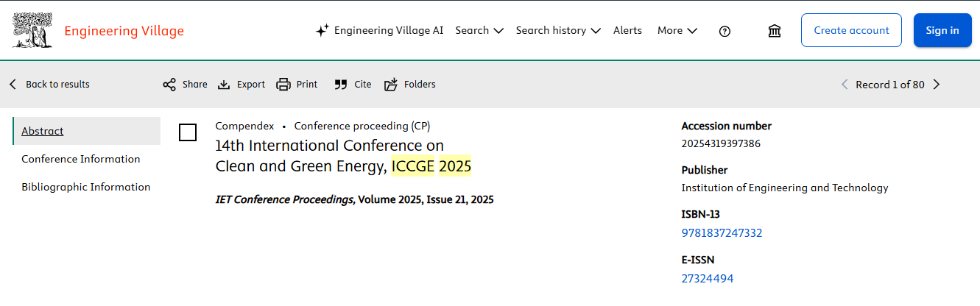Go to the next record arrow
This screenshot has height=306, width=980.
coord(937,85)
